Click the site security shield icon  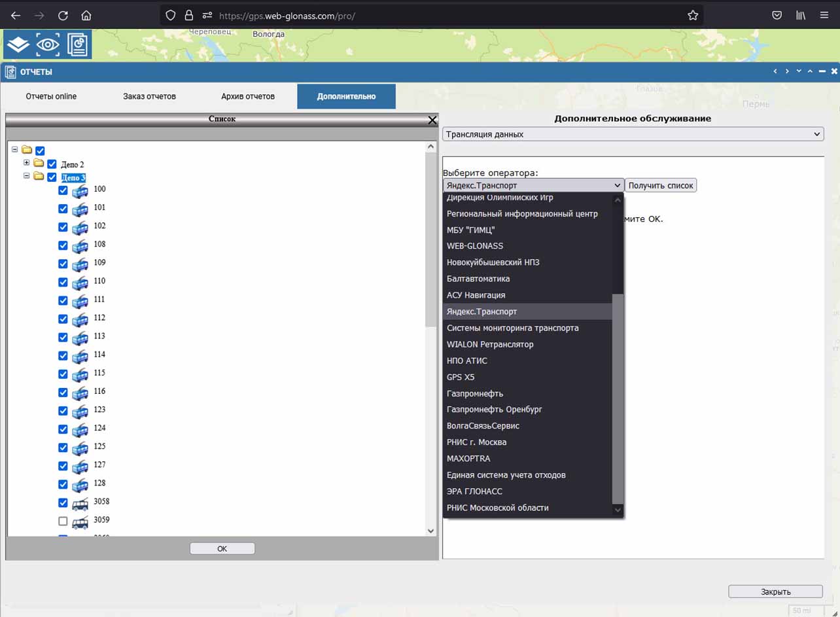[171, 15]
